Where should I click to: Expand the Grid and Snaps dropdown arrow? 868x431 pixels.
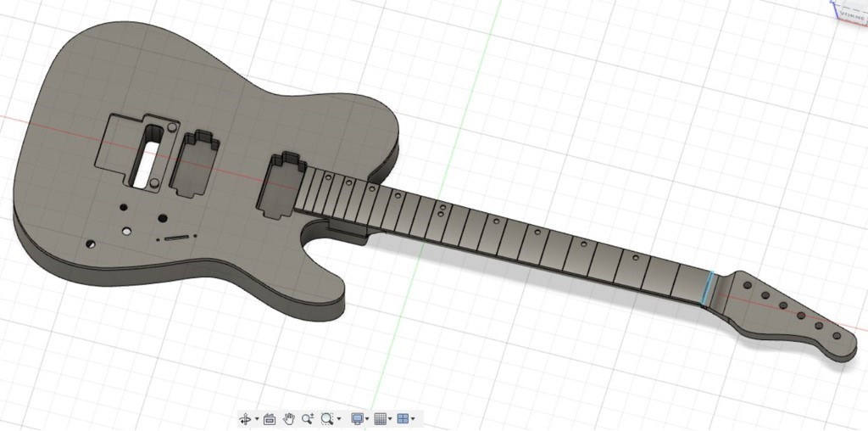390,419
